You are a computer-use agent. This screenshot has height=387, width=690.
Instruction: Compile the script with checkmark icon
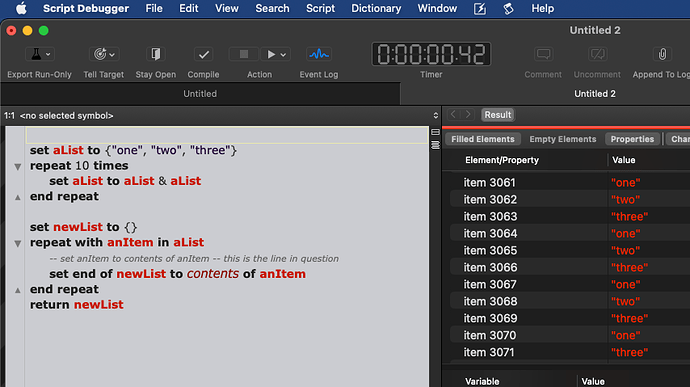tap(203, 54)
